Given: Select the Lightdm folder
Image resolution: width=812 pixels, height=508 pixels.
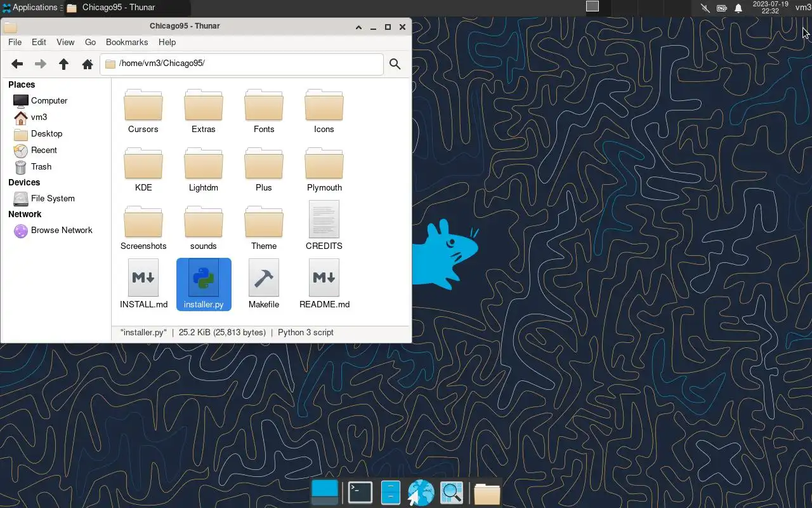Looking at the screenshot, I should 204,170.
